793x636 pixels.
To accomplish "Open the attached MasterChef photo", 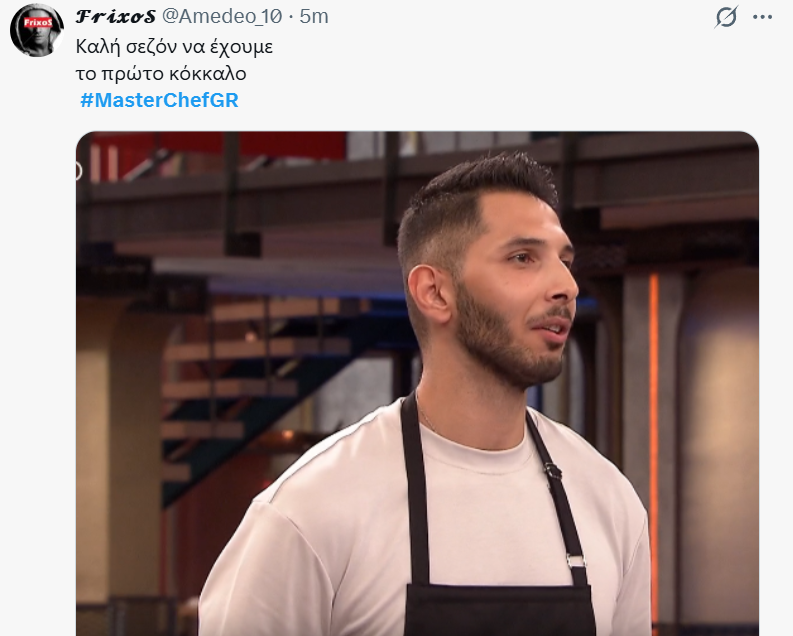I will 417,383.
